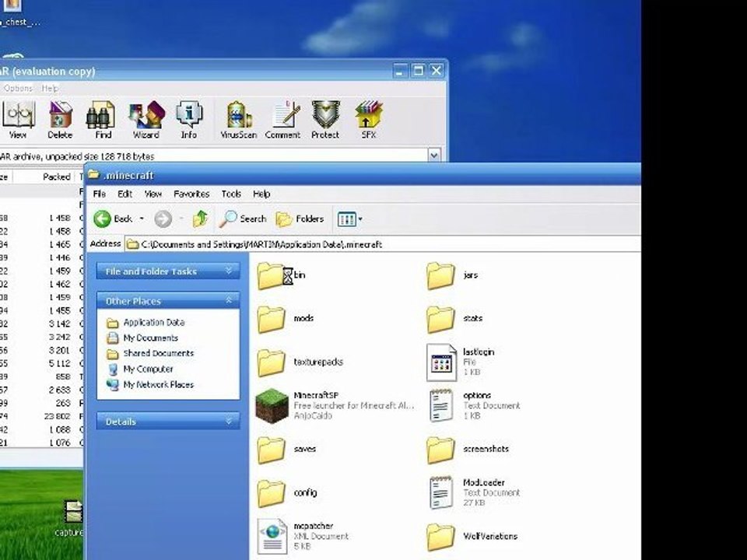The height and width of the screenshot is (560, 747).
Task: Select the capture icon on the desktop
Action: click(72, 519)
